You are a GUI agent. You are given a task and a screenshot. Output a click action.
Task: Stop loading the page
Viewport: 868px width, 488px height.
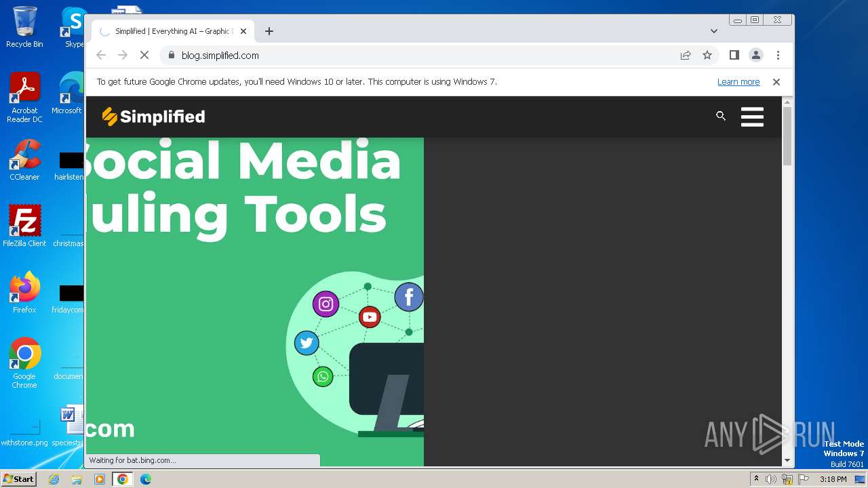click(x=144, y=56)
